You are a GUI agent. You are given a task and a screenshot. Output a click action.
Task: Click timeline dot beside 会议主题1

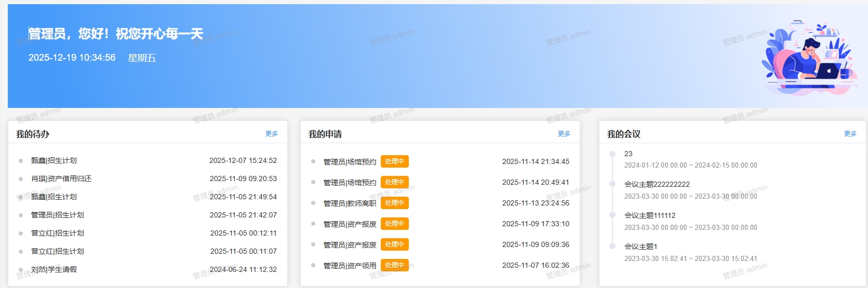[612, 246]
